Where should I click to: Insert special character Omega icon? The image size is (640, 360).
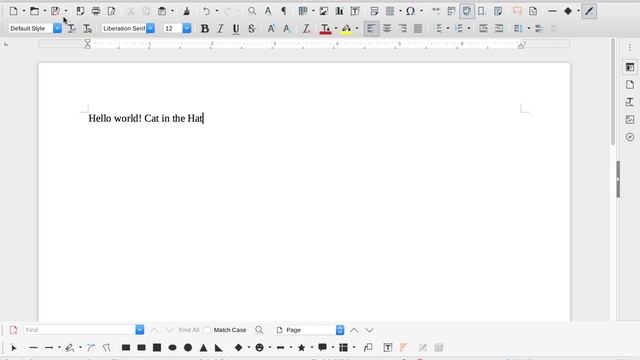(x=410, y=11)
